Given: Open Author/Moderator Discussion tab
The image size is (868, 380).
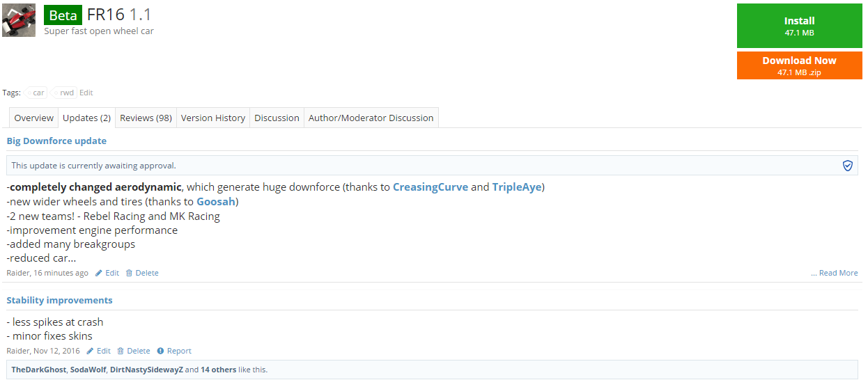Looking at the screenshot, I should [x=371, y=118].
